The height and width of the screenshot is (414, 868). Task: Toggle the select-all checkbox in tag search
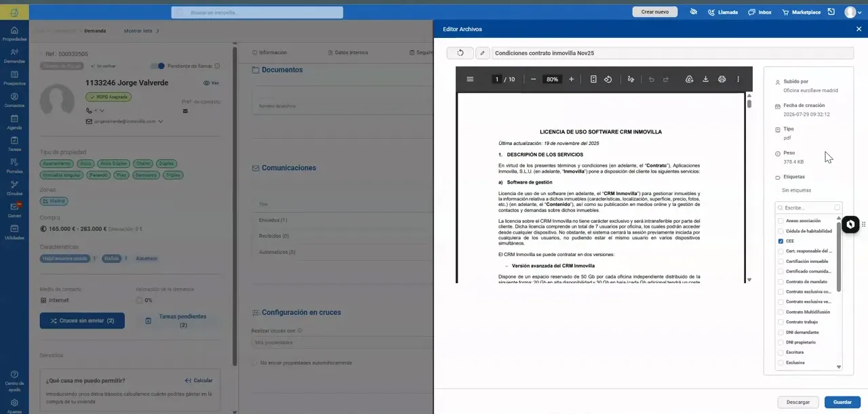pos(837,208)
